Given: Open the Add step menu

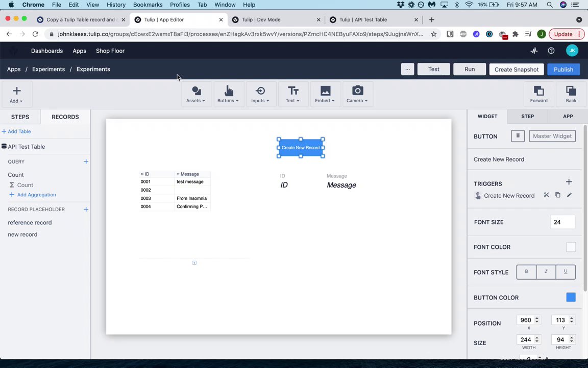Looking at the screenshot, I should [x=16, y=94].
